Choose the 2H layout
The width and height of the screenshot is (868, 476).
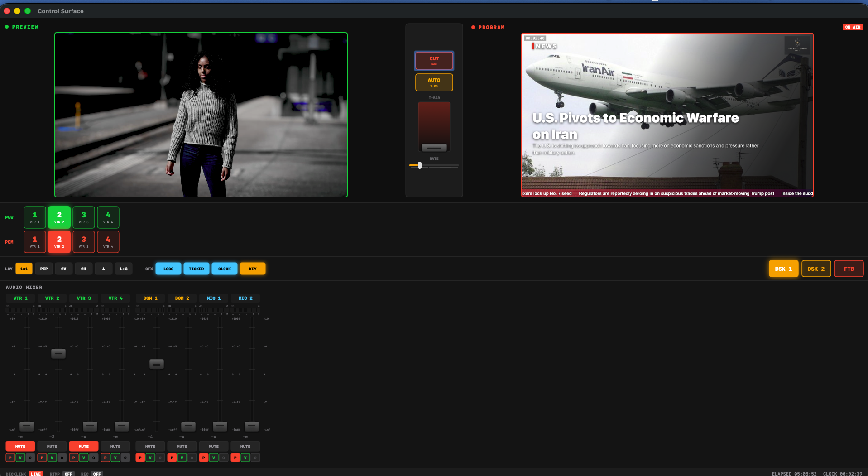[84, 269]
